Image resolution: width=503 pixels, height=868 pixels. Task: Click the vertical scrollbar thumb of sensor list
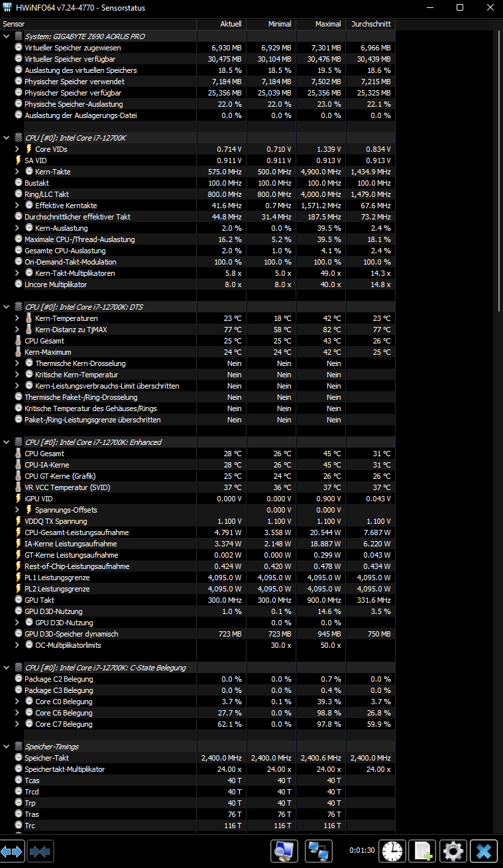(500, 170)
